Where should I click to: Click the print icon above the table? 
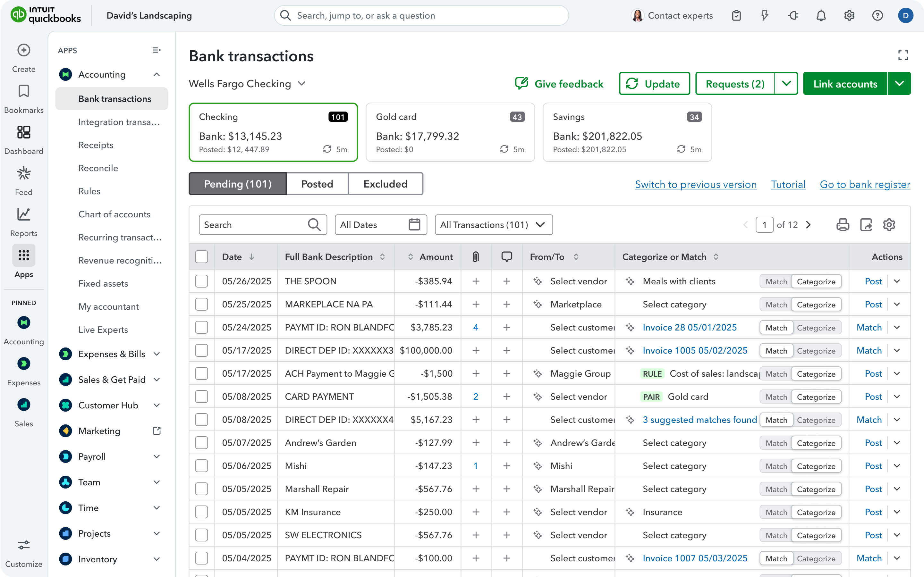click(843, 225)
